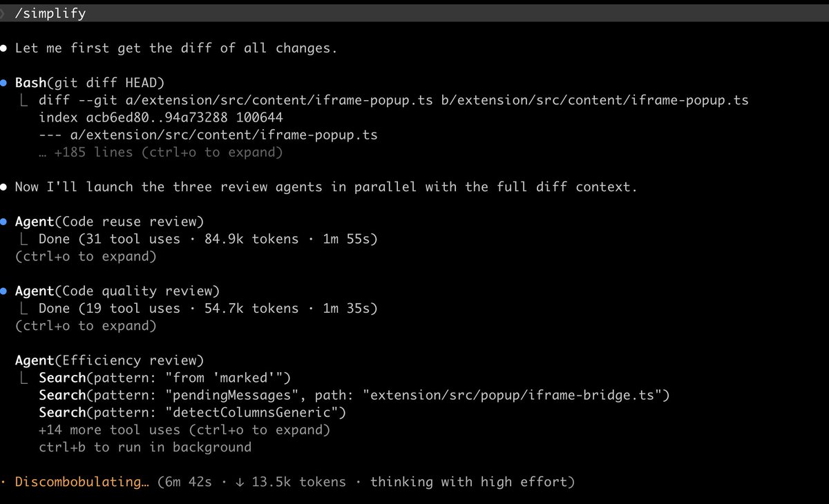Expand the Code reuse review agent details
This screenshot has width=829, height=504.
(x=86, y=256)
